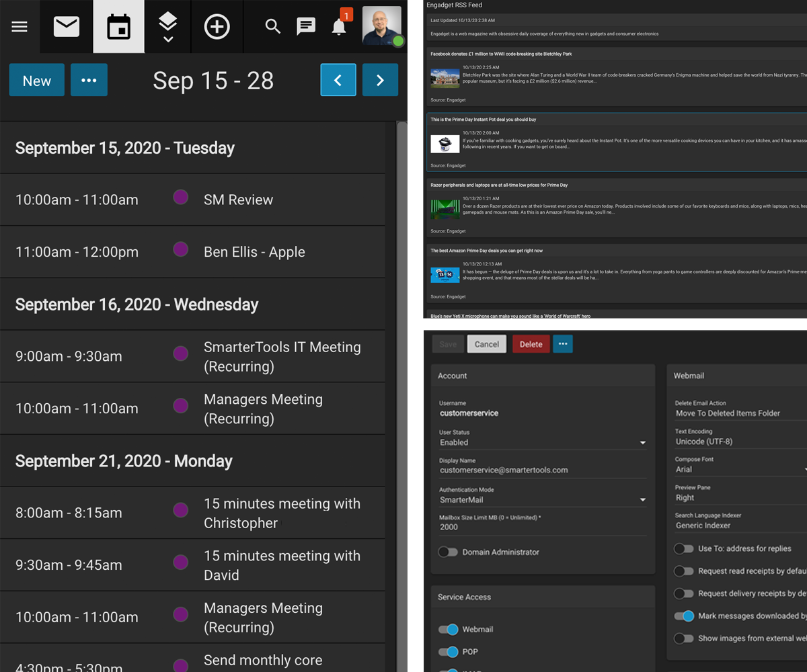Open search with the magnifying glass icon
807x672 pixels.
(272, 27)
